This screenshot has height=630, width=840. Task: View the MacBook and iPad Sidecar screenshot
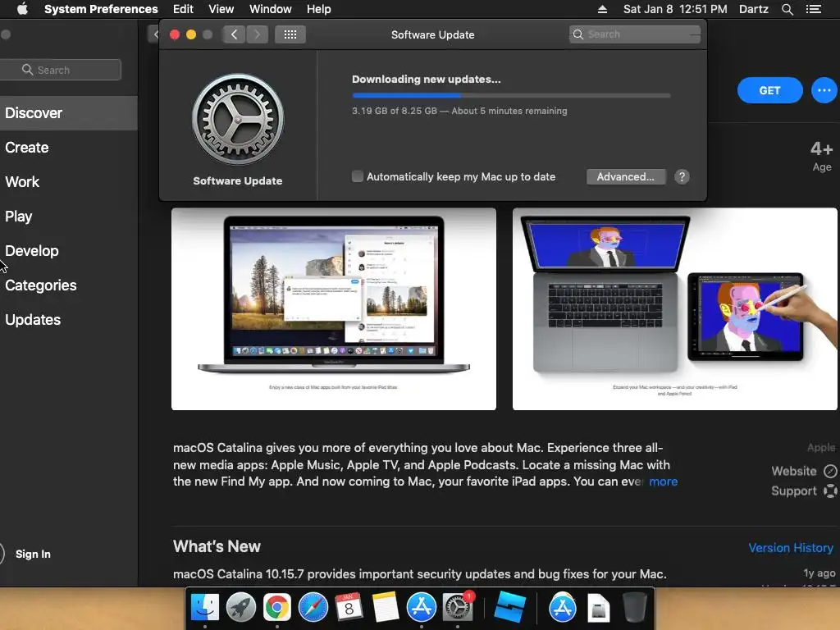[x=675, y=309]
